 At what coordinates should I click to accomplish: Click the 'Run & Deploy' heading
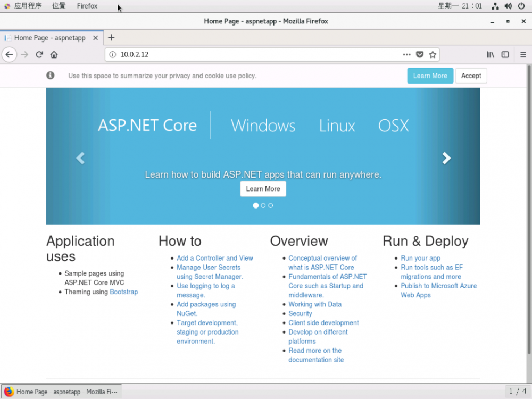[426, 241]
